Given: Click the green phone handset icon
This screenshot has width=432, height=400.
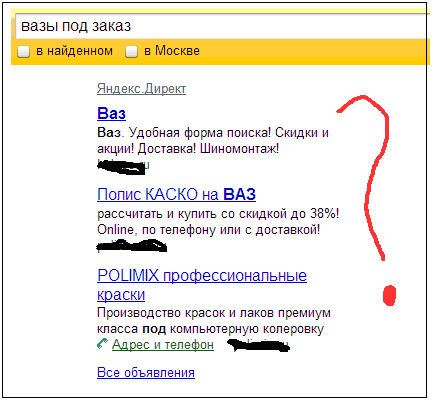Looking at the screenshot, I should click(x=103, y=343).
